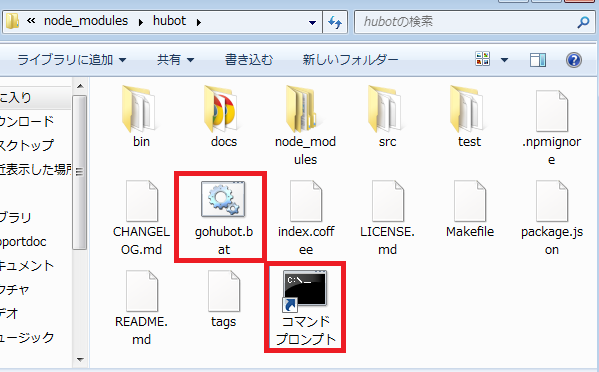The image size is (599, 372).
Task: Expand the 共有 dropdown menu
Action: click(190, 60)
